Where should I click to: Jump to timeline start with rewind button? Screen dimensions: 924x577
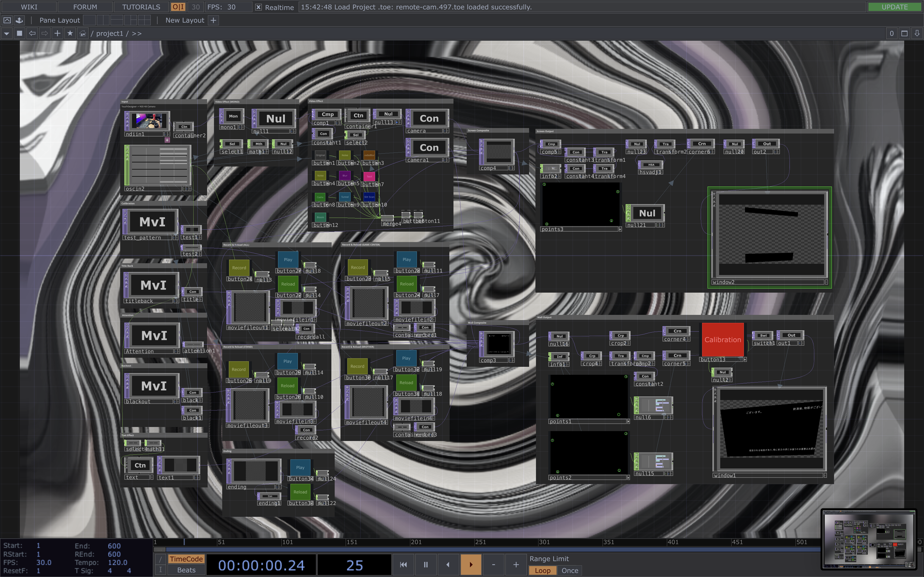tap(403, 564)
